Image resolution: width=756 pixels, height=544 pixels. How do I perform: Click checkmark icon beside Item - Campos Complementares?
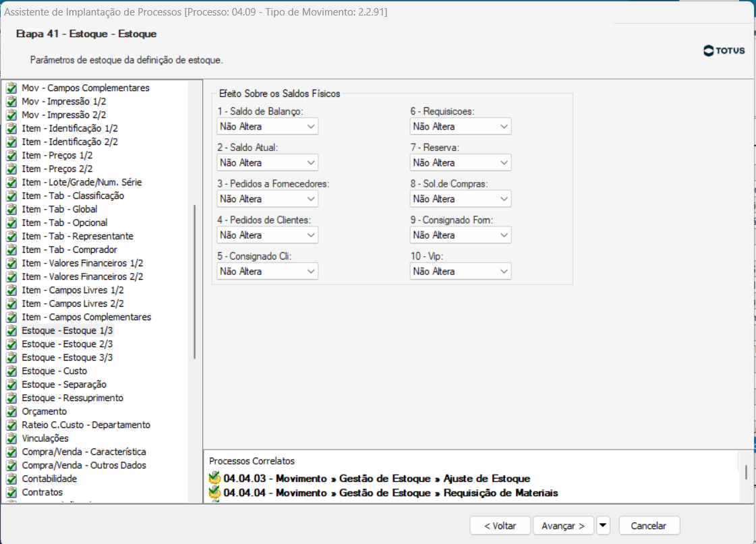(11, 318)
